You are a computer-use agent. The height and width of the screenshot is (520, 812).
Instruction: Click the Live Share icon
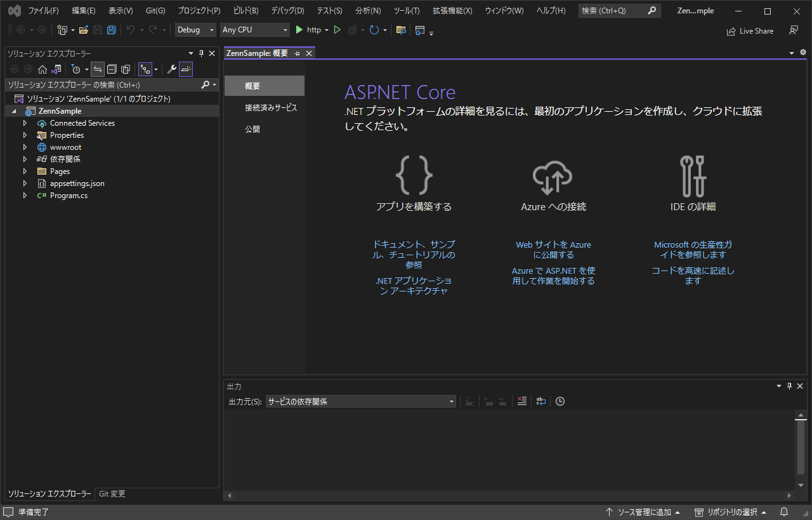750,30
